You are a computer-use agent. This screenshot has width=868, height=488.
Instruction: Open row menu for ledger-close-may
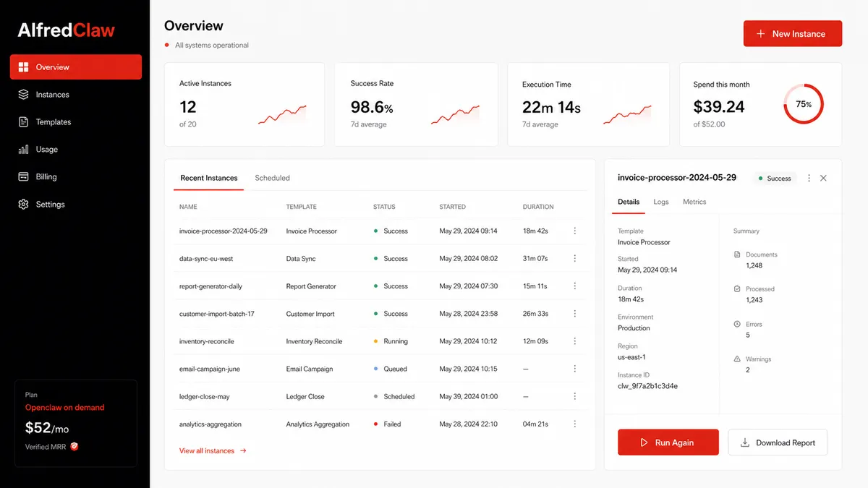(x=575, y=396)
